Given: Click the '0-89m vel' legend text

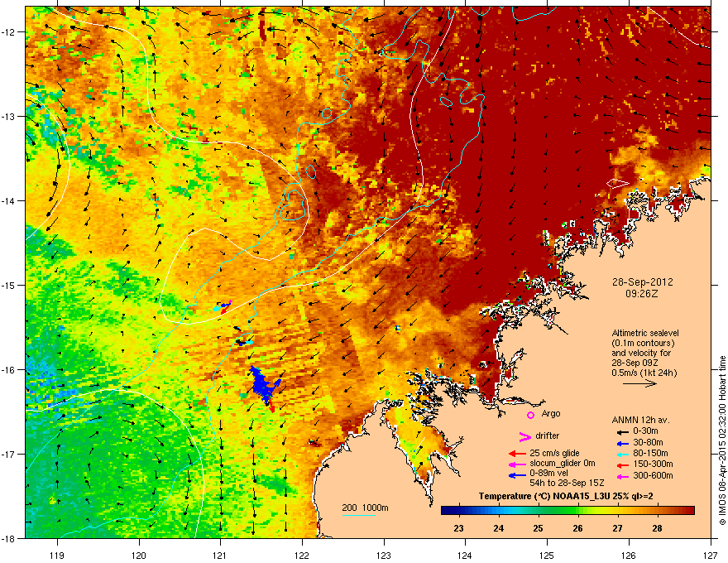Looking at the screenshot, I should click(548, 474).
